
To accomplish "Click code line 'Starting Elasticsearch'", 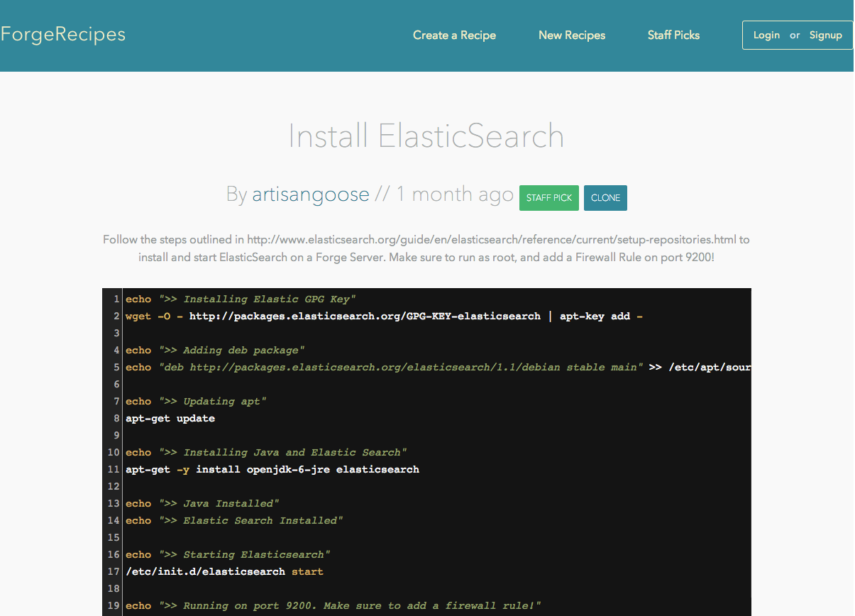I will pos(228,554).
